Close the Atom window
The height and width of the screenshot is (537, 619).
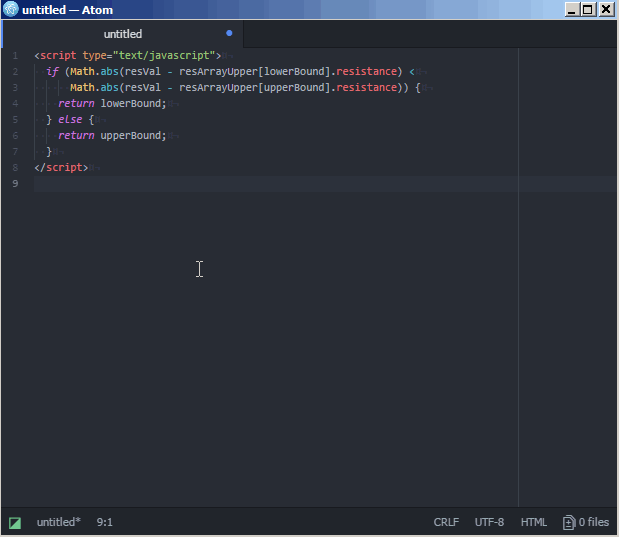pos(606,9)
